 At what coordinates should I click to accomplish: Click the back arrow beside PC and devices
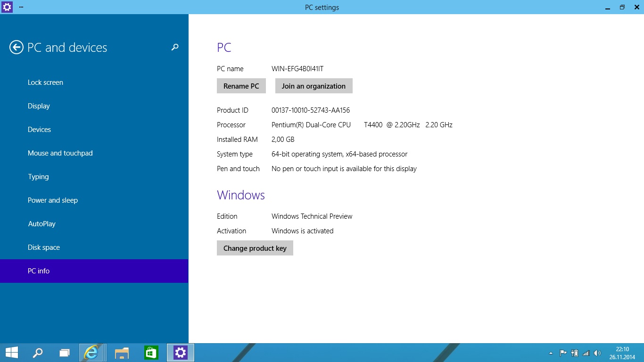pyautogui.click(x=17, y=48)
